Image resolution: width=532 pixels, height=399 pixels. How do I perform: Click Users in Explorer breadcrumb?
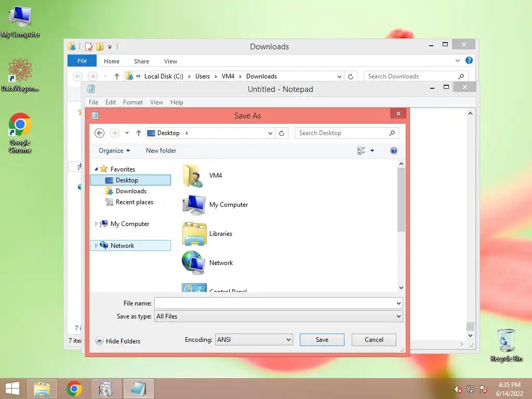coord(203,76)
